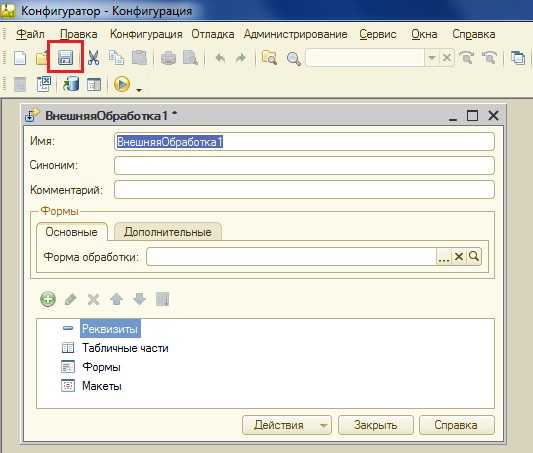Start debugging with the yellow play icon
The height and width of the screenshot is (453, 533).
(122, 84)
